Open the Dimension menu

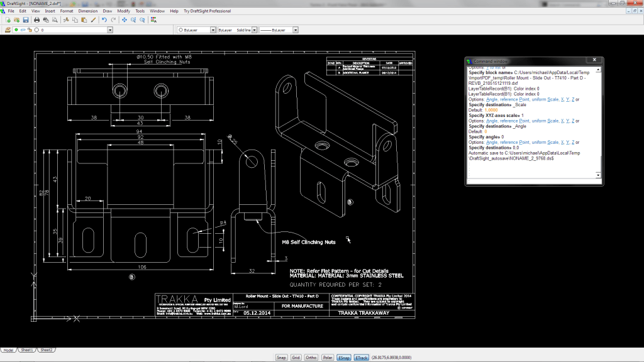87,11
